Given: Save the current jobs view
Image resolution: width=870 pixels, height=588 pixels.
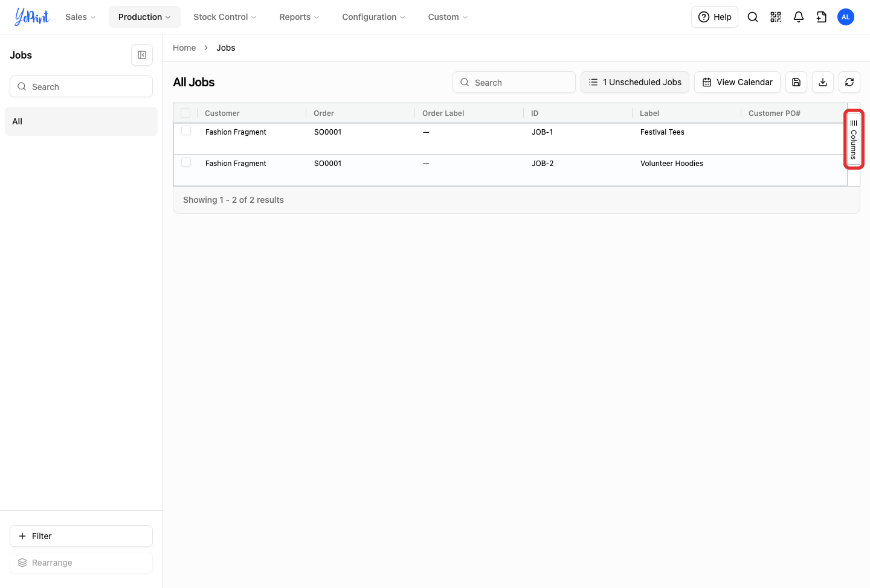Looking at the screenshot, I should [x=796, y=82].
